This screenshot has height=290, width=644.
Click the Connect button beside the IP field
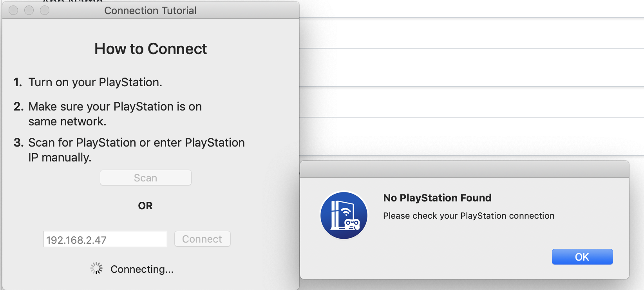click(x=202, y=239)
